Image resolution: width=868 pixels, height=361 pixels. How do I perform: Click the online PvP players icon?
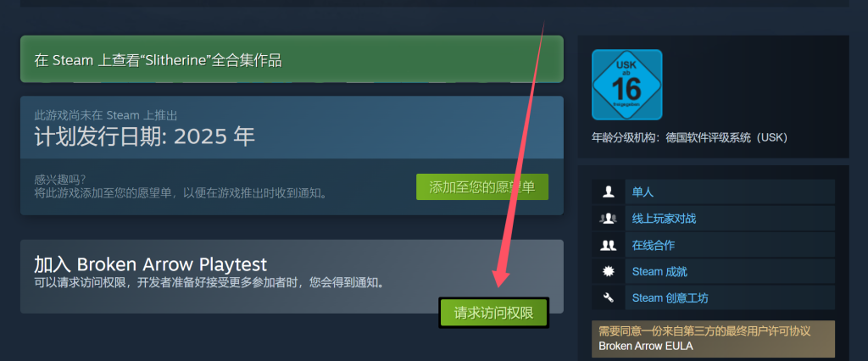(x=609, y=218)
